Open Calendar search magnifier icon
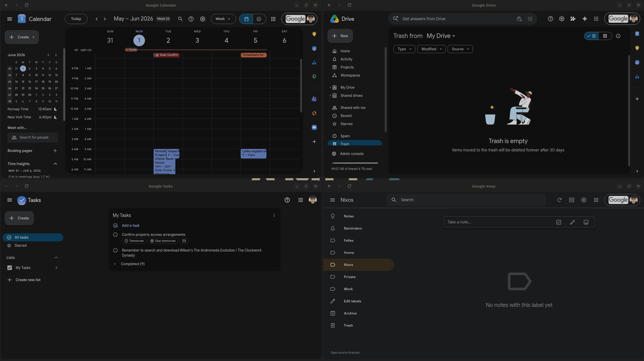 (x=180, y=19)
